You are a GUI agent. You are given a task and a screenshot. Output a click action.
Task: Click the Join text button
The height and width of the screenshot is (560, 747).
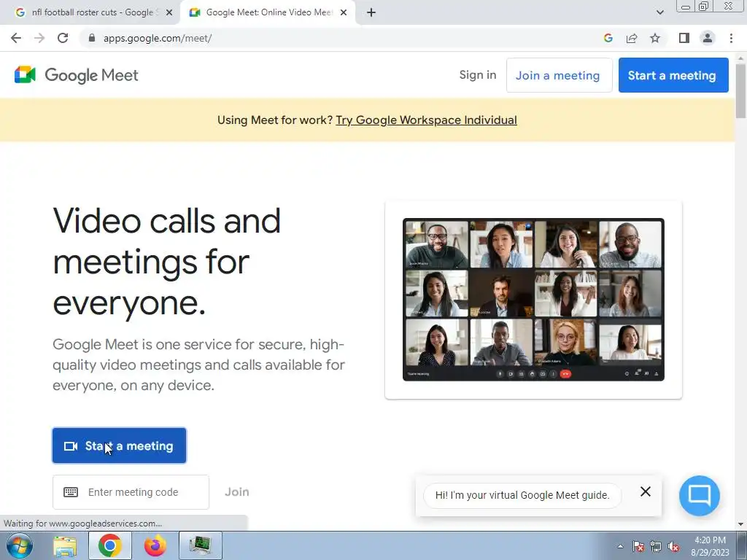237,492
